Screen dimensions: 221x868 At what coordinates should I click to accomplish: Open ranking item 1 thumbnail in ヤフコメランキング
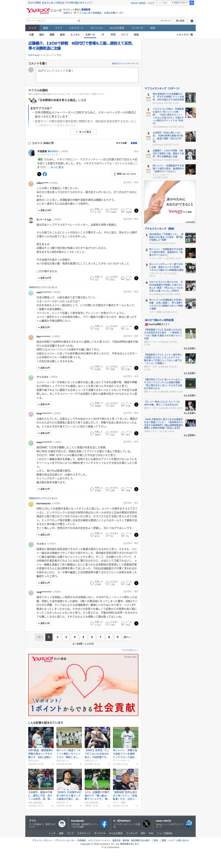click(190, 97)
